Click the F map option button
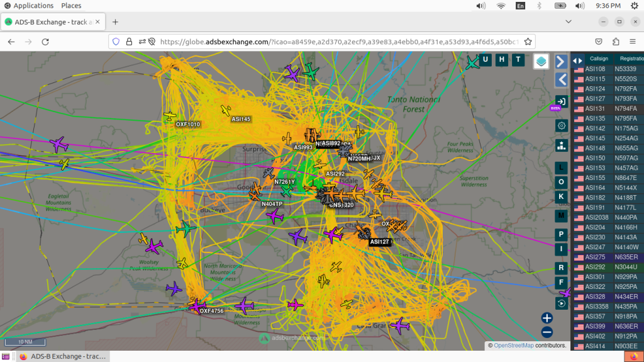This screenshot has height=362, width=644. (x=561, y=282)
